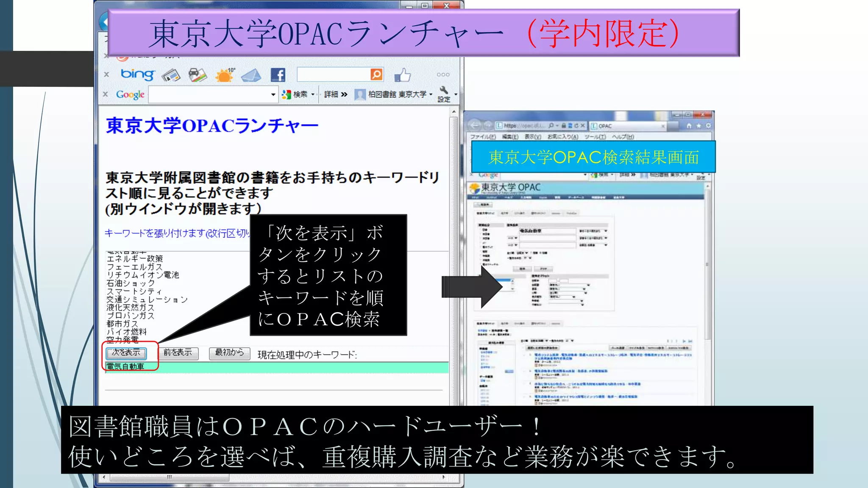Screen dimensions: 868x488
Task: Click the page heading 東京大学OPACランチャー
Action: click(211, 126)
